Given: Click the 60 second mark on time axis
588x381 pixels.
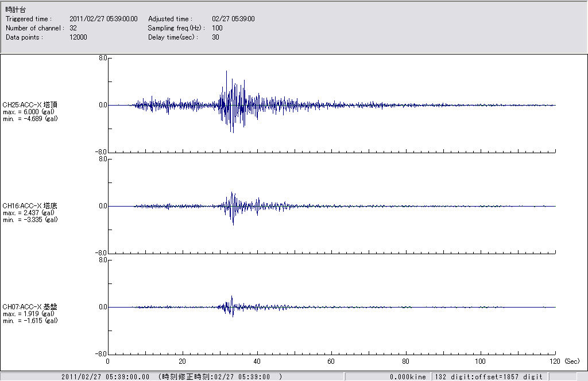Looking at the screenshot, I should [x=331, y=361].
